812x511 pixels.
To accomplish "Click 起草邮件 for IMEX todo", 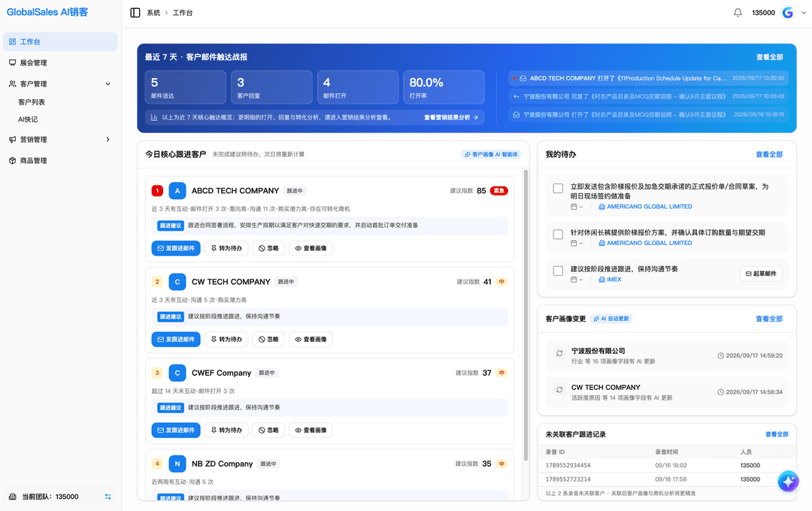I will pyautogui.click(x=761, y=274).
